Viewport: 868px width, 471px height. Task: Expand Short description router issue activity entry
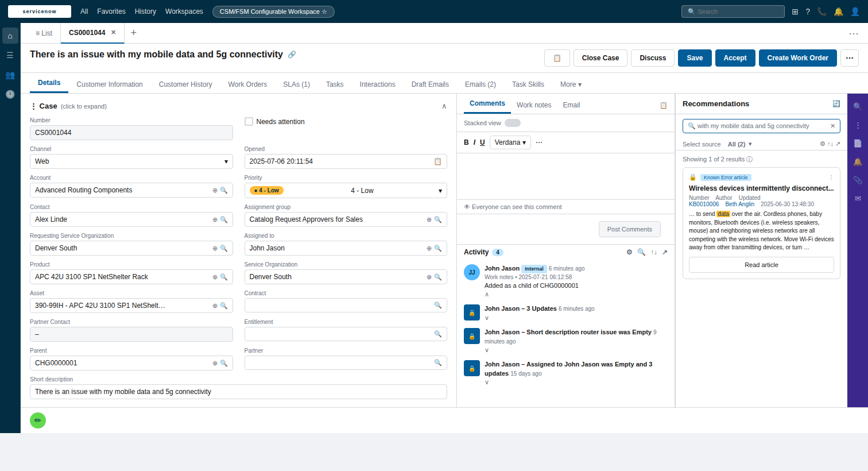(487, 350)
